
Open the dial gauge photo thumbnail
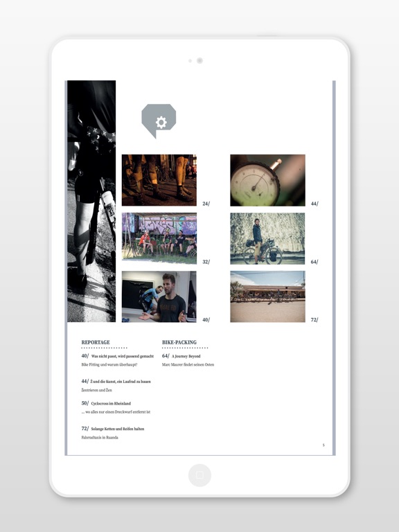[267, 180]
